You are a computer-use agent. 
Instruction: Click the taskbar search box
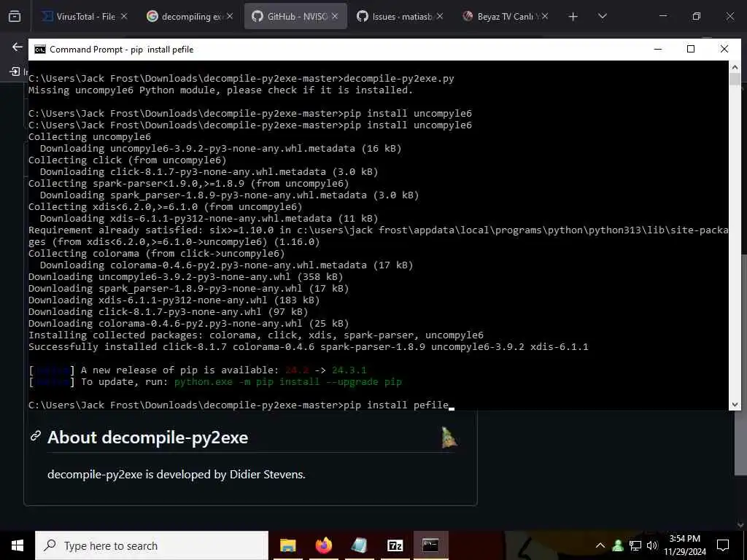coord(152,545)
